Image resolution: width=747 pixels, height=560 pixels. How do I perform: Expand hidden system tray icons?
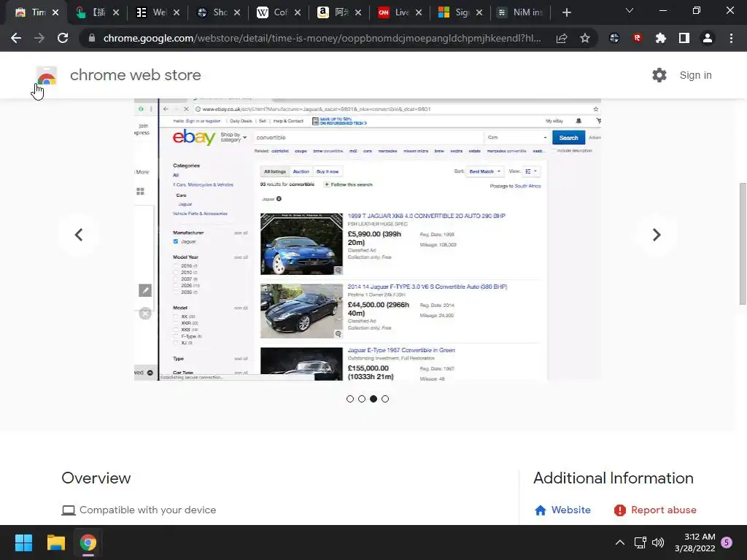pyautogui.click(x=620, y=542)
